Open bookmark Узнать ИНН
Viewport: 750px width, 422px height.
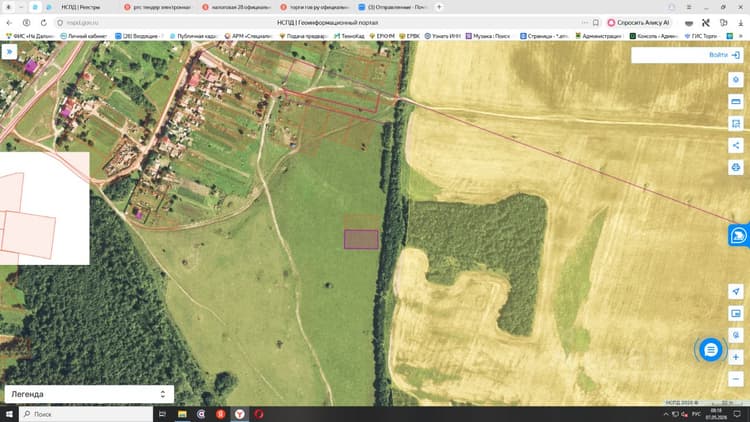(x=442, y=36)
